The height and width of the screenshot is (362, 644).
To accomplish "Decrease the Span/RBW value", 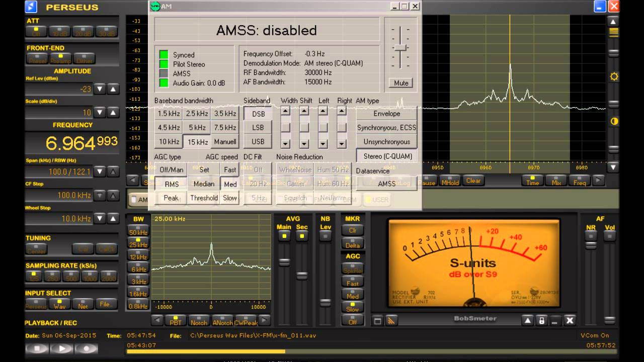I will tap(100, 172).
